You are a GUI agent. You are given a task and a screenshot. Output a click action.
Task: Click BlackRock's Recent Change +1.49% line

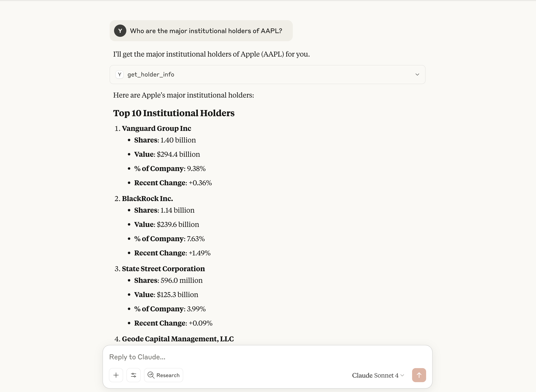coord(172,253)
